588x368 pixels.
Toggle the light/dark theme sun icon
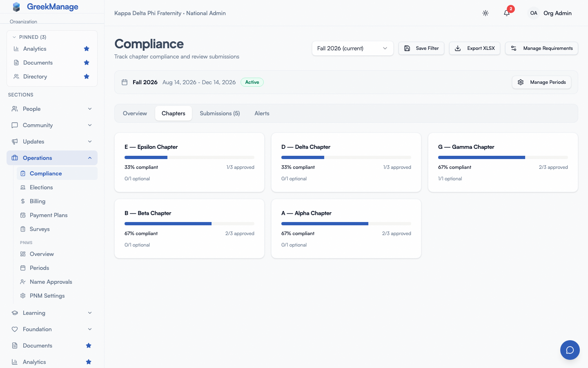click(486, 13)
